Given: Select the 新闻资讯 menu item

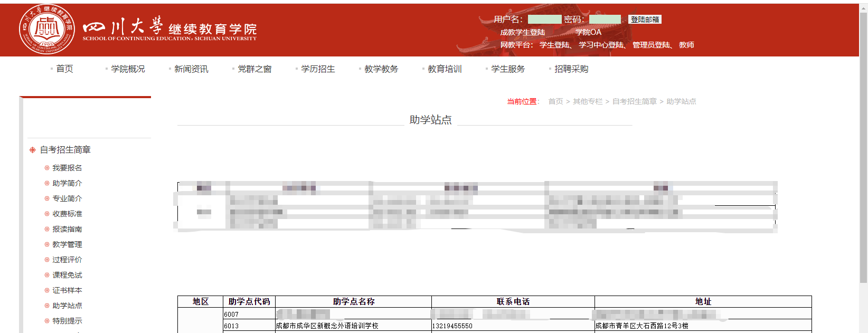Looking at the screenshot, I should point(191,69).
